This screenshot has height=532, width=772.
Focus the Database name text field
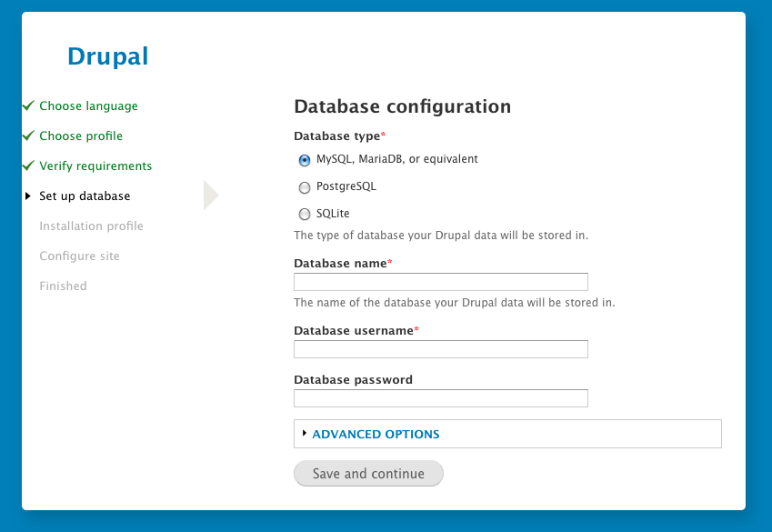441,282
